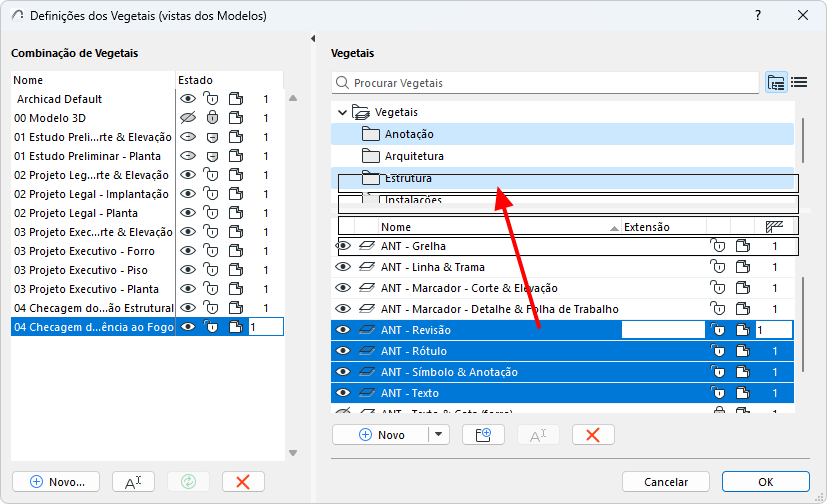Click the Procurar Vegetais search field
Screen dimensions: 827x504
pyautogui.click(x=545, y=83)
